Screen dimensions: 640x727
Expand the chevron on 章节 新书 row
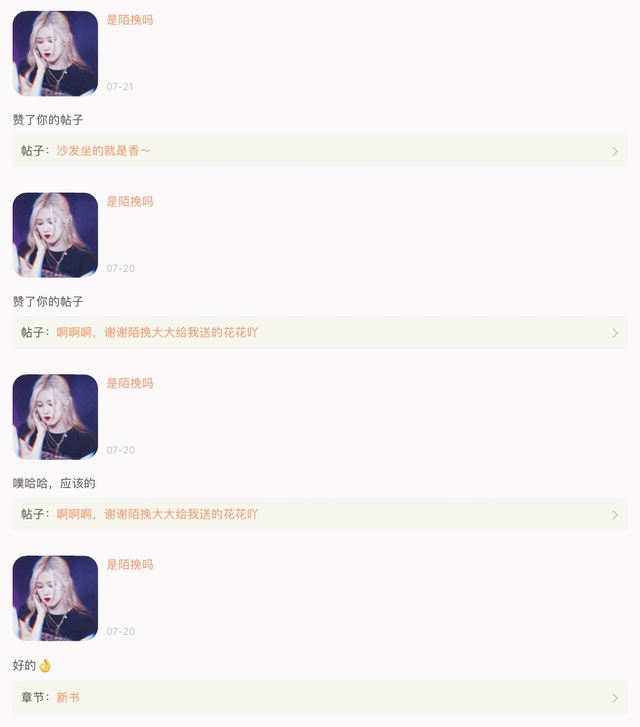coord(615,698)
